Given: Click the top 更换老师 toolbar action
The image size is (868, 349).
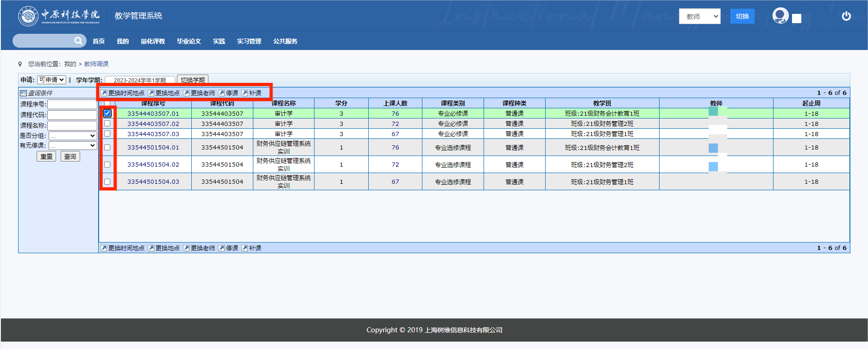Looking at the screenshot, I should pyautogui.click(x=199, y=93).
